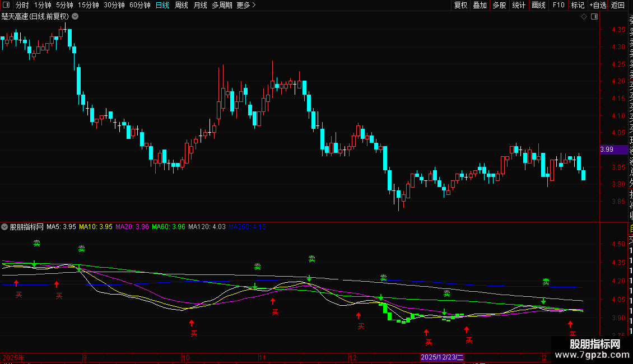Click the 标记 mark tool
This screenshot has height=364, width=633.
(578, 6)
